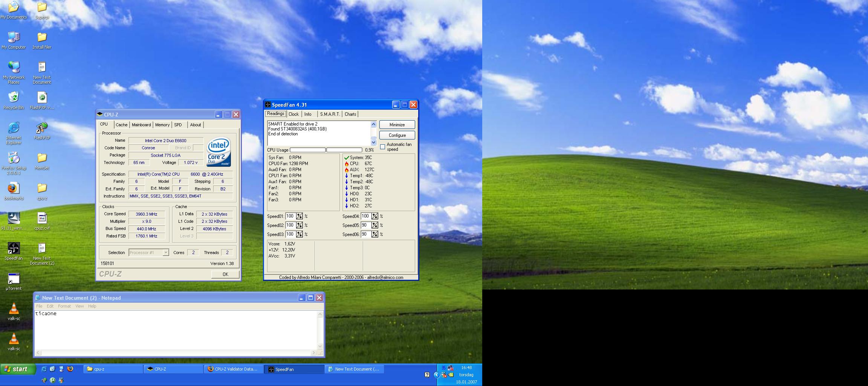Expand hidden system tray icons arrow
The width and height of the screenshot is (868, 386).
tap(436, 375)
